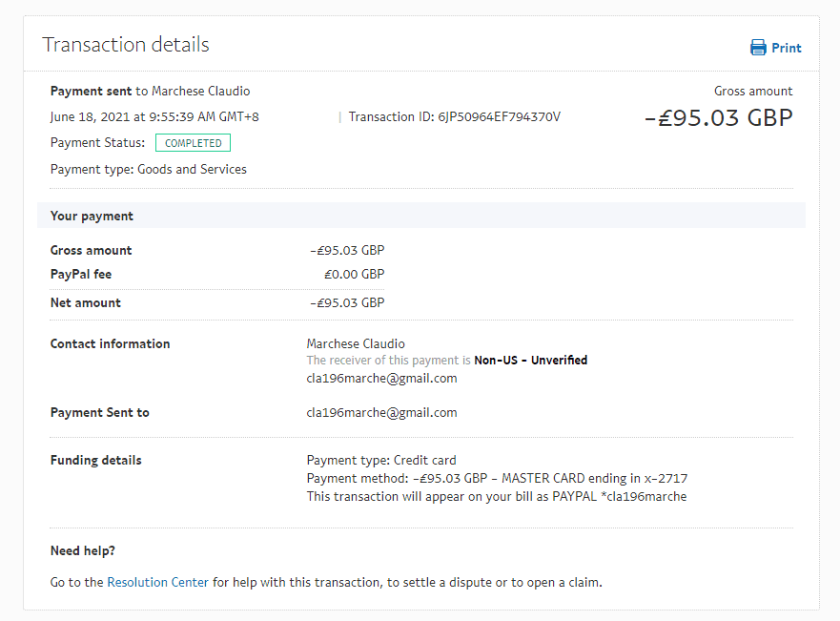Viewport: 840px width, 621px height.
Task: Click the MASTER CARD payment method line
Action: coord(497,478)
